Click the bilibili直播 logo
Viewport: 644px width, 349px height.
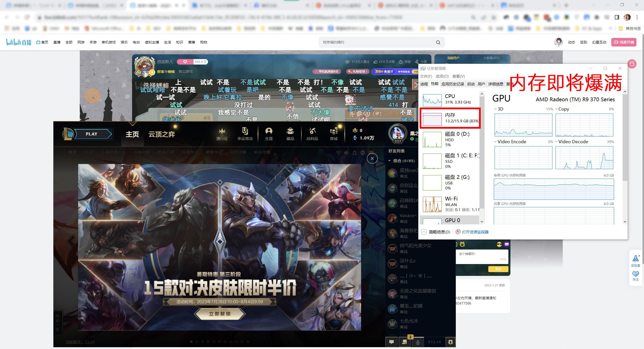click(x=19, y=42)
